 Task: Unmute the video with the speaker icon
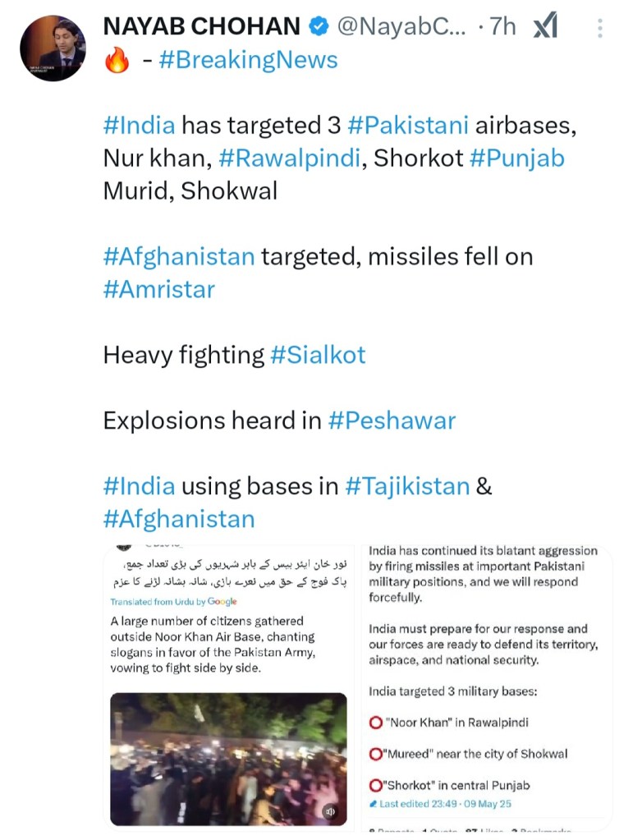330,811
